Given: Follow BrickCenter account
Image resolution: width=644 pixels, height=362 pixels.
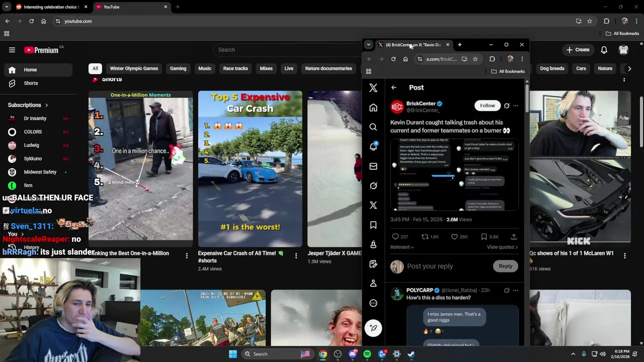Looking at the screenshot, I should [487, 106].
